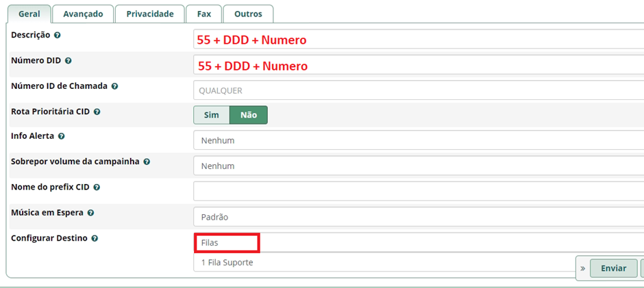The height and width of the screenshot is (288, 644).
Task: Click help icon for Número ID de Chamada
Action: pyautogui.click(x=114, y=86)
